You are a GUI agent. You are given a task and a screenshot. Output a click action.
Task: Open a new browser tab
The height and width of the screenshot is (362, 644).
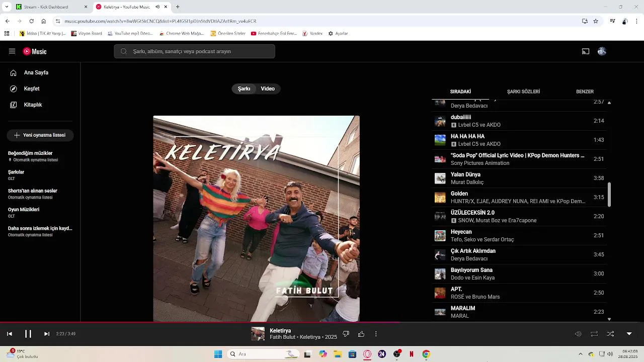point(178,7)
